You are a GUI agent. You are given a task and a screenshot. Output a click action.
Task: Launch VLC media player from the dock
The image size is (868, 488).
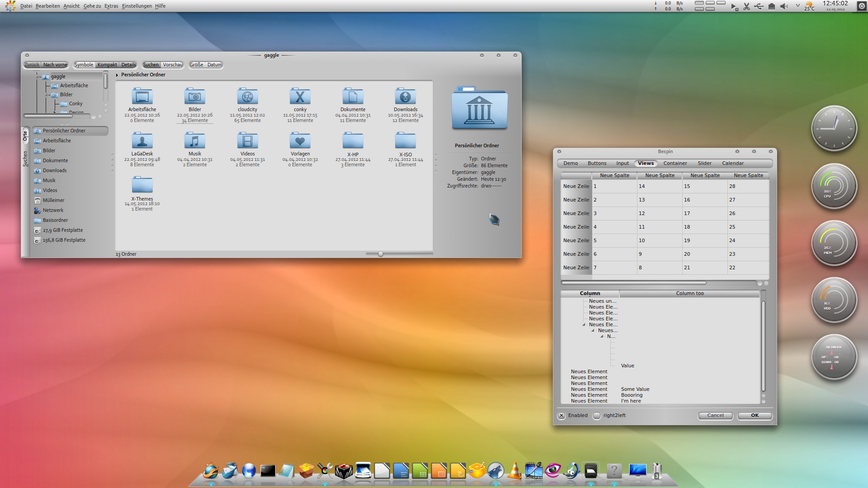tap(514, 471)
